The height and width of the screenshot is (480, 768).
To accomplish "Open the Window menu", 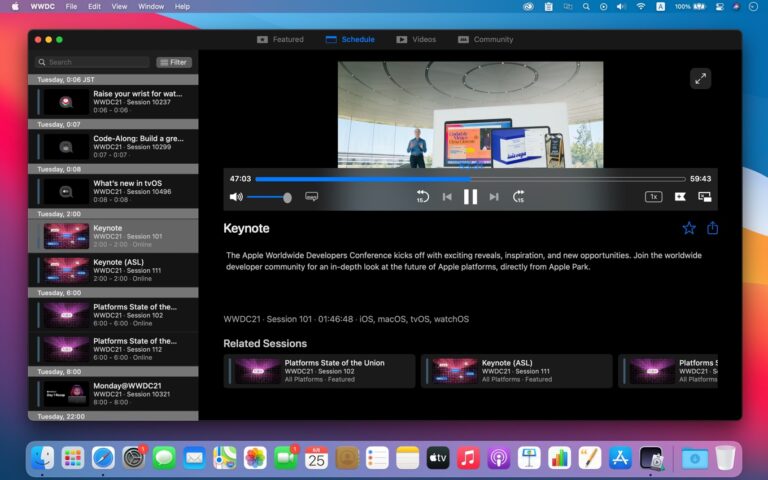I will pyautogui.click(x=151, y=6).
